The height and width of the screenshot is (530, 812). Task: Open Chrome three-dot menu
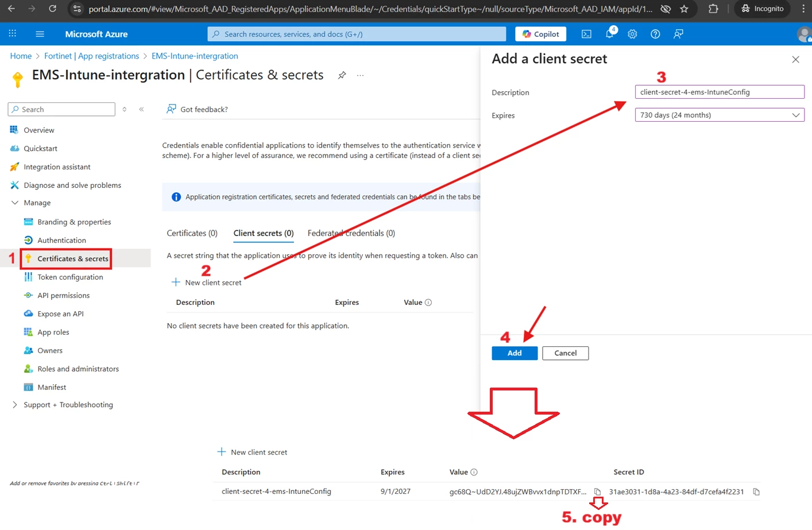click(x=803, y=9)
